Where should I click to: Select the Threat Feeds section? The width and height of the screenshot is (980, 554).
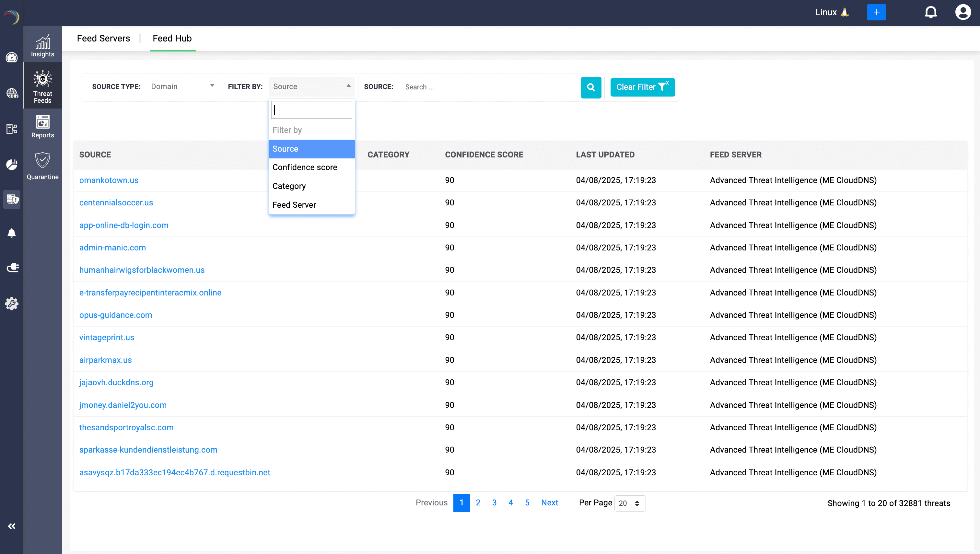pos(42,86)
